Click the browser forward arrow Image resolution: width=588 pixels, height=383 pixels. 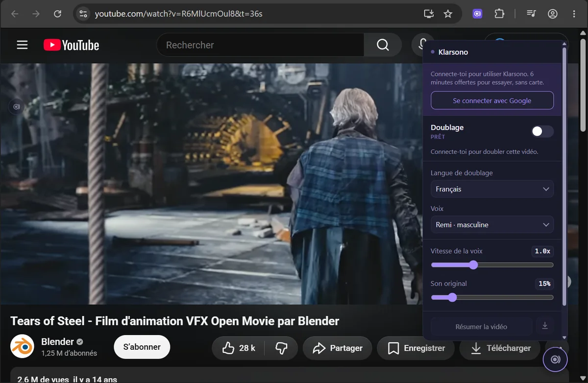[x=36, y=14]
